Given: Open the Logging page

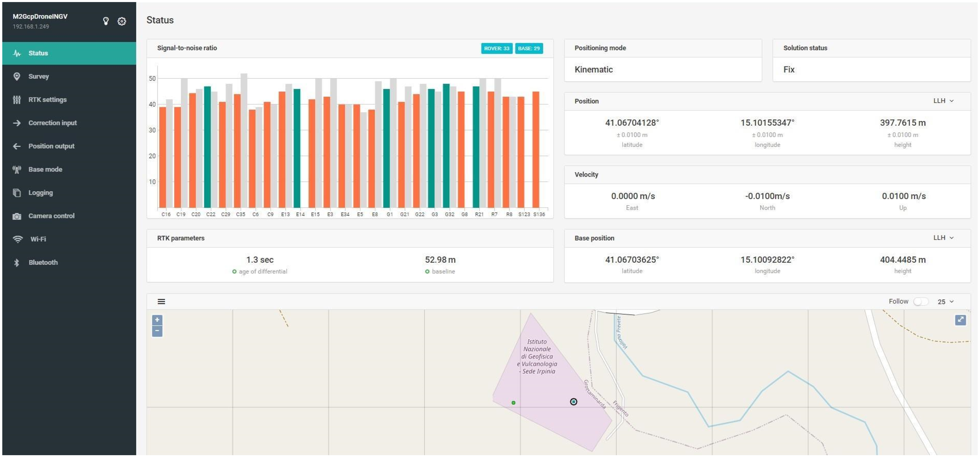Looking at the screenshot, I should pyautogui.click(x=40, y=193).
